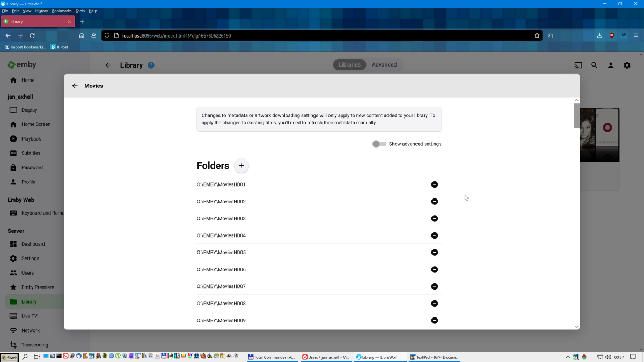The height and width of the screenshot is (362, 644).
Task: Open the settings gear in Emby header
Action: [x=627, y=65]
